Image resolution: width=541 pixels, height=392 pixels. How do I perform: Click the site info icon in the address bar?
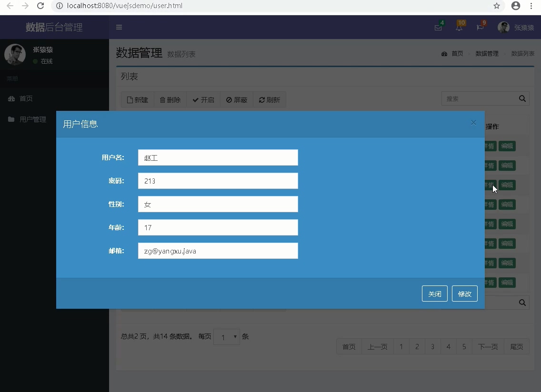(60, 6)
